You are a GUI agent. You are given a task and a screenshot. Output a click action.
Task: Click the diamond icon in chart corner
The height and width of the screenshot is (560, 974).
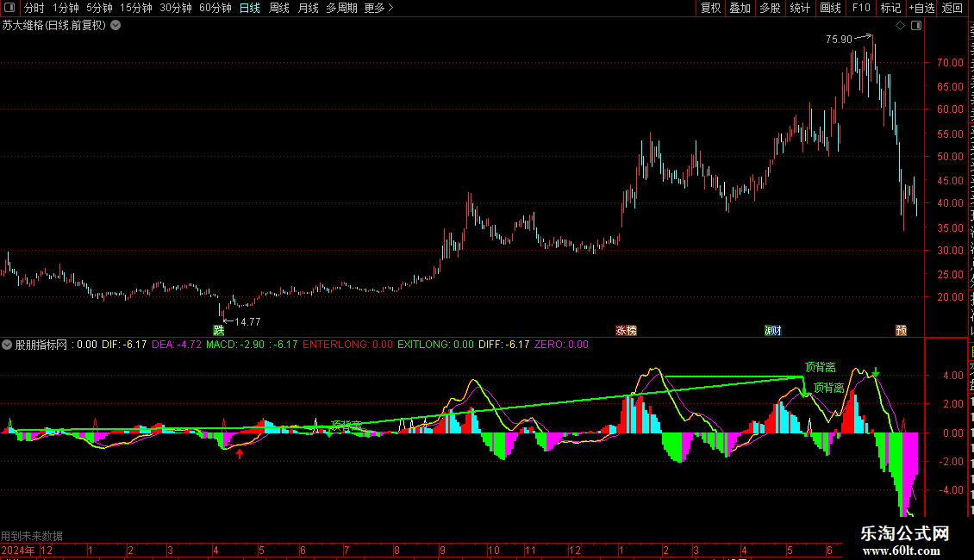[900, 26]
